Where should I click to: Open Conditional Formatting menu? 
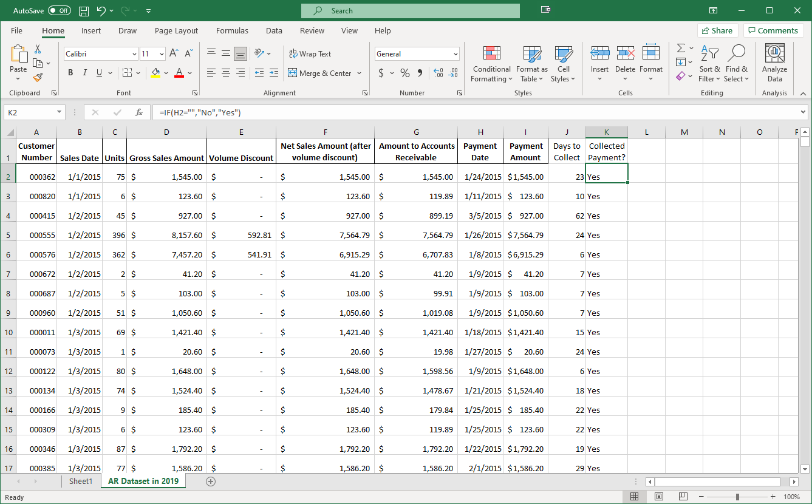click(x=492, y=63)
